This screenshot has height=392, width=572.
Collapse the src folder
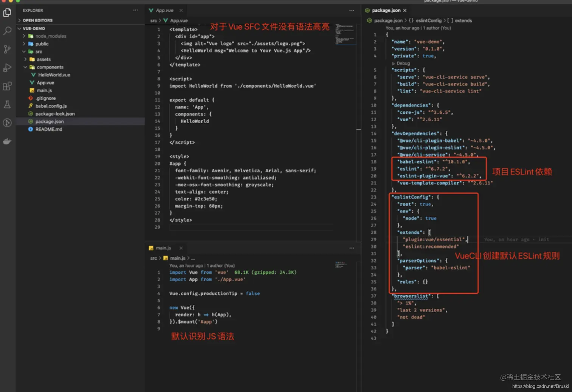tap(39, 51)
